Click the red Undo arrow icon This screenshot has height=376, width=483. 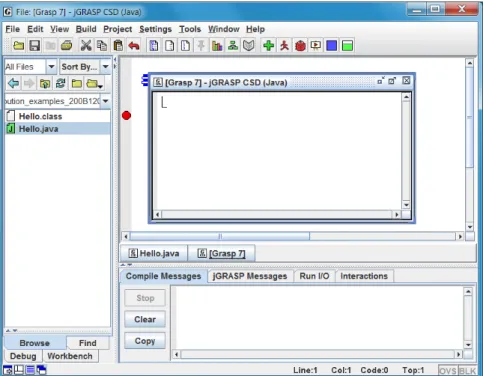134,45
